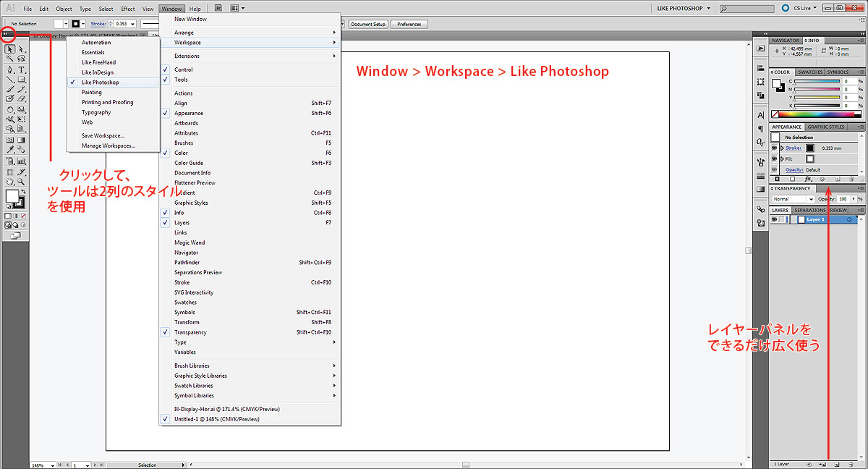Screen dimensions: 868x469
Task: Toggle Fill visibility eye in Appearance panel
Action: pos(774,159)
